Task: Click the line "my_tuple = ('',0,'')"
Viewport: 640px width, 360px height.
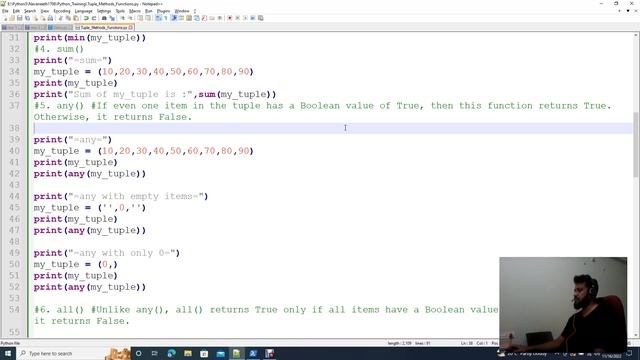Action: click(89, 208)
